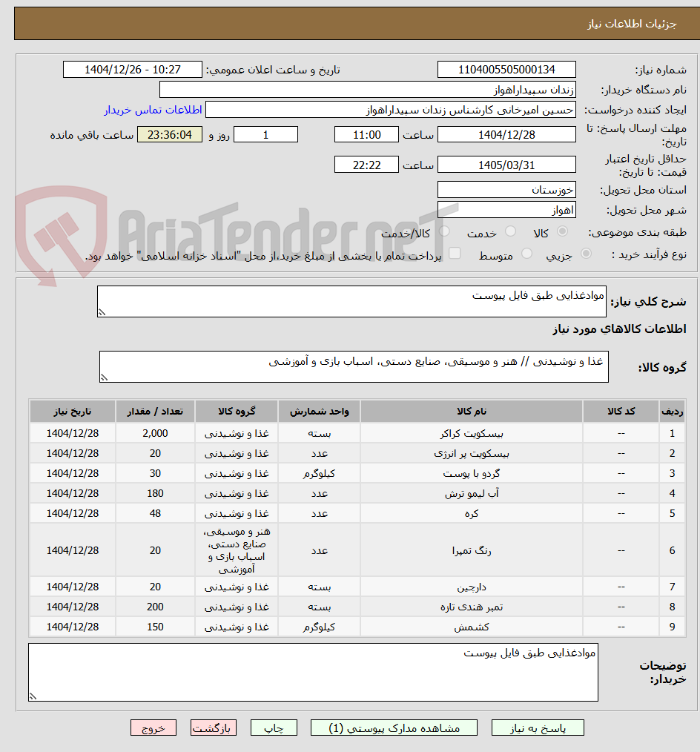The height and width of the screenshot is (752, 700).
Task: Click quantity 30 in walnut row
Action: point(155,474)
